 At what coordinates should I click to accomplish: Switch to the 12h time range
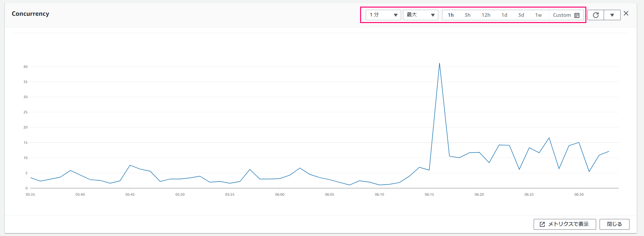click(x=486, y=15)
